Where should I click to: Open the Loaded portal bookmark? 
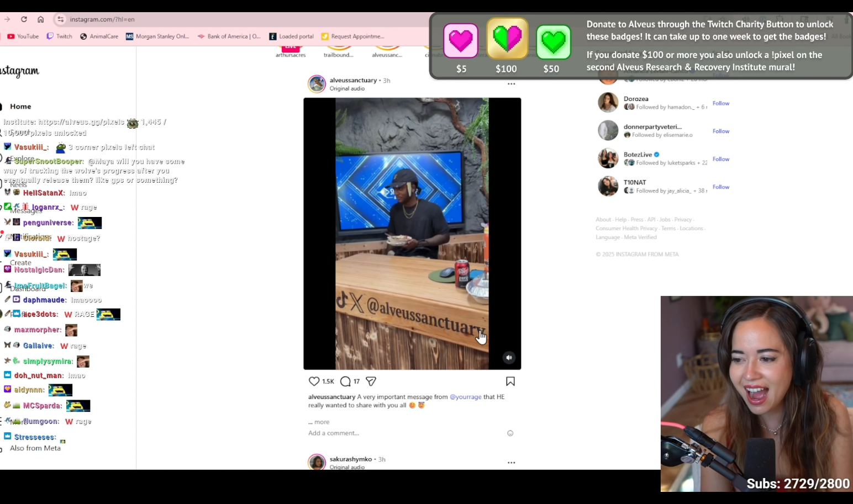[291, 36]
